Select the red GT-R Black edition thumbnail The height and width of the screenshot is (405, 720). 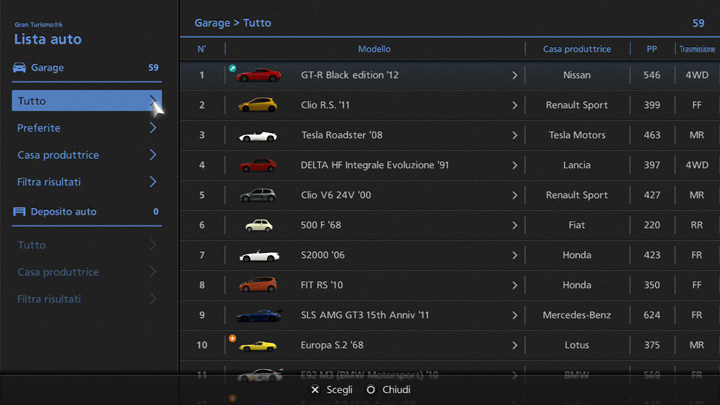[259, 75]
